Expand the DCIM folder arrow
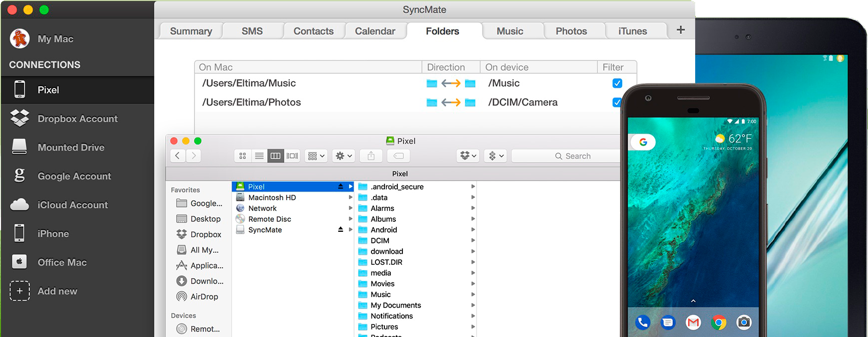Screen dimensions: 868x337 pos(473,240)
